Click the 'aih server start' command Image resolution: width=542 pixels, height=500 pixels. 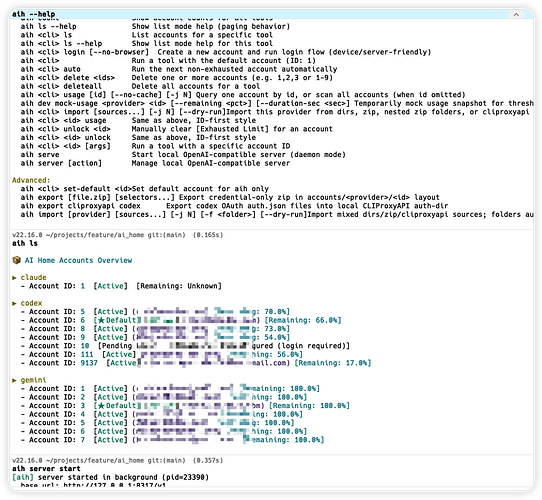[x=46, y=469]
